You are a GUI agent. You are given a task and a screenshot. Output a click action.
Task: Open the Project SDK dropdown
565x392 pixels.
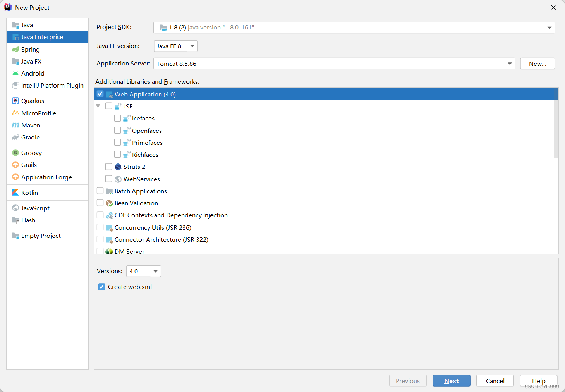coord(354,28)
